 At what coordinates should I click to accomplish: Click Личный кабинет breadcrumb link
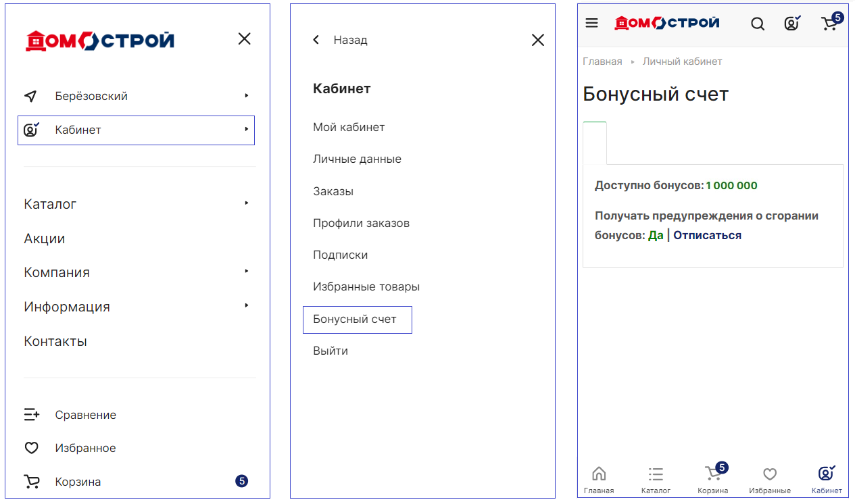pyautogui.click(x=682, y=61)
